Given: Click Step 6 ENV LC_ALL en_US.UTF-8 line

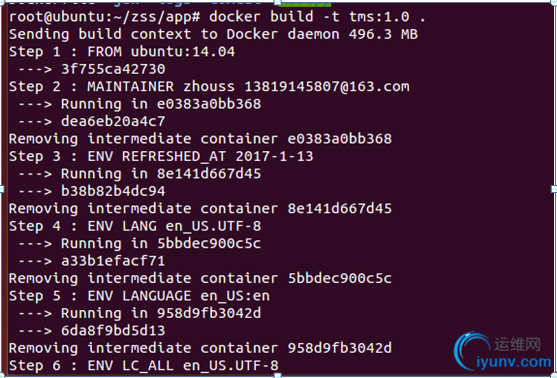Looking at the screenshot, I should (x=144, y=365).
